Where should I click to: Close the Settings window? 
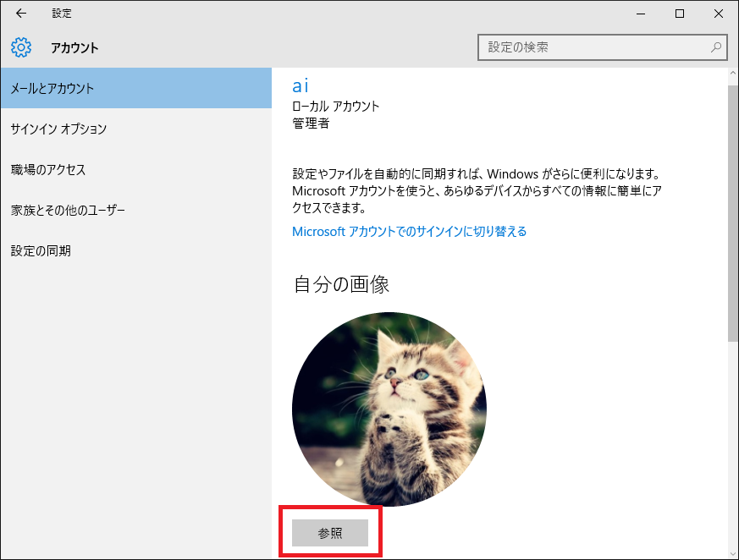(x=719, y=14)
